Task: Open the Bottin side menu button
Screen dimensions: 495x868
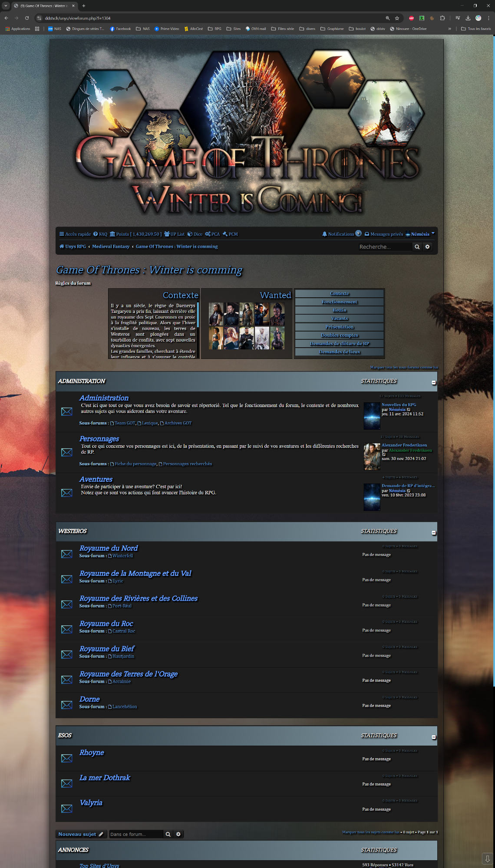Action: [340, 310]
